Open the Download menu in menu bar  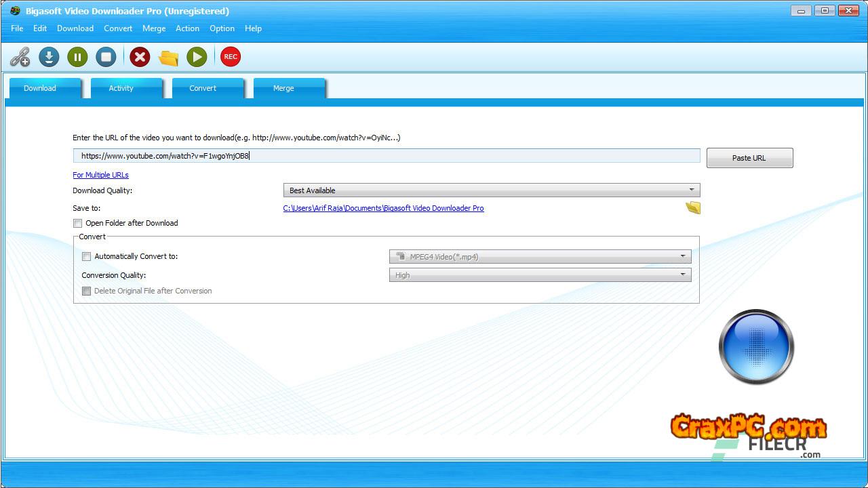[75, 28]
